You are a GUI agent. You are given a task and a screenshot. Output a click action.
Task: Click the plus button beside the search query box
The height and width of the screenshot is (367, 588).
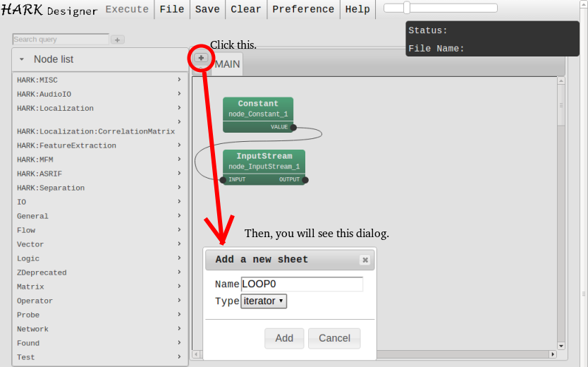coord(118,40)
